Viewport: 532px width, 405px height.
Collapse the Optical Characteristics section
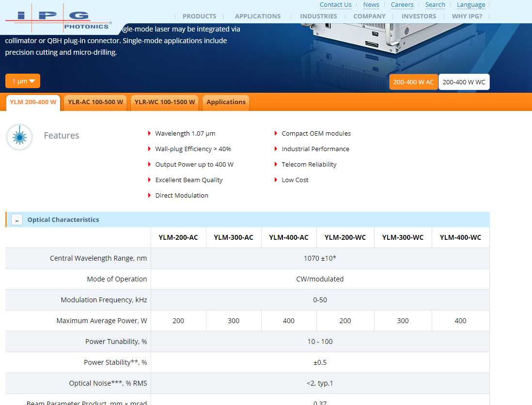pyautogui.click(x=17, y=220)
